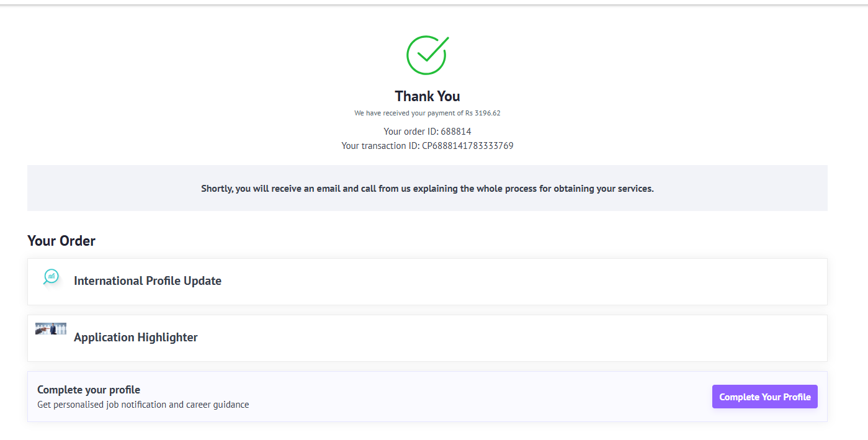Click the Complete your profile heading text
Screen dimensions: 868x440
tap(89, 390)
